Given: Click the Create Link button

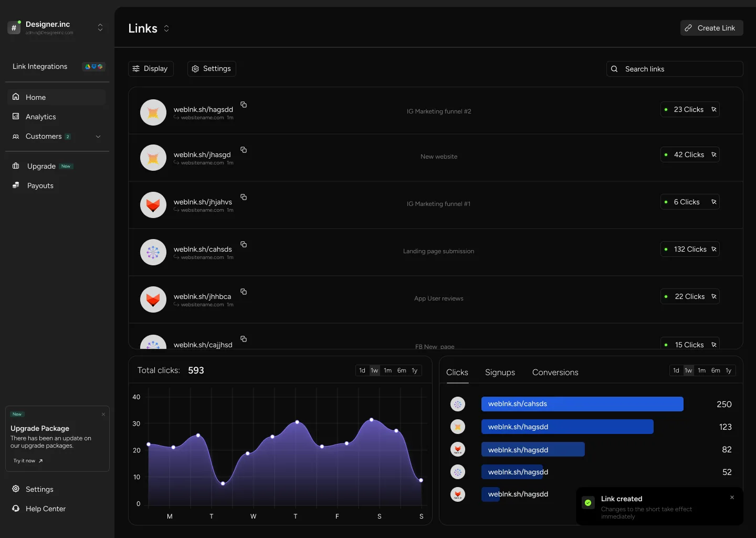Looking at the screenshot, I should pyautogui.click(x=711, y=28).
